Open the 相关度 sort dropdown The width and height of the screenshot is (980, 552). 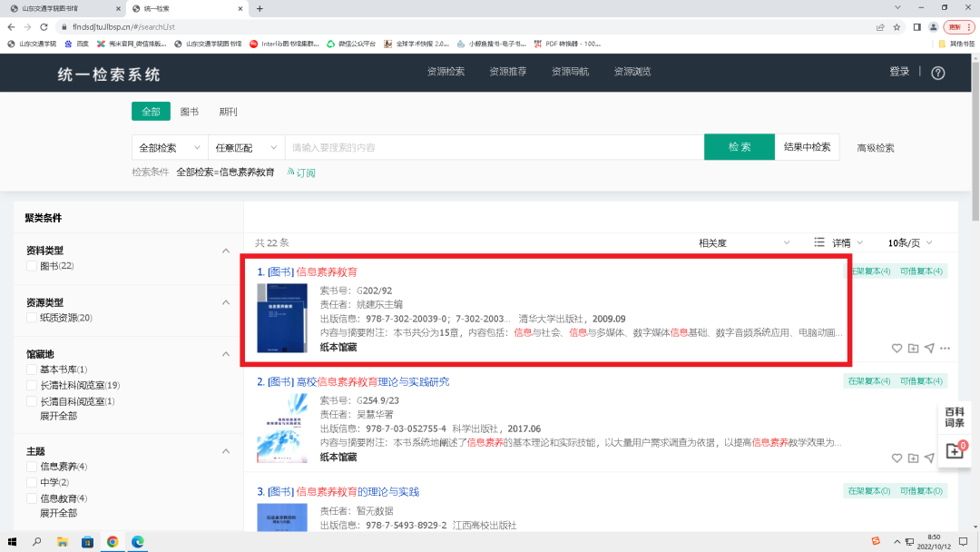coord(744,242)
